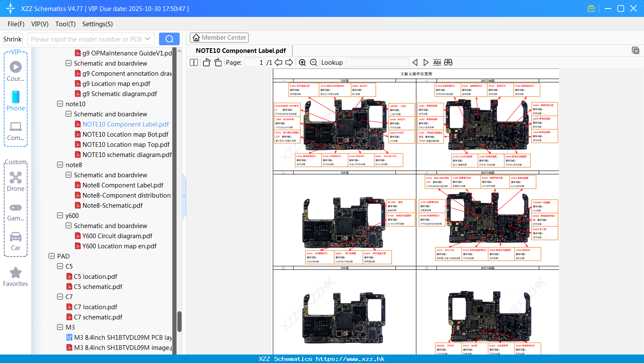
Task: Click the tree panel vertical scrollbar thumb
Action: 179,322
